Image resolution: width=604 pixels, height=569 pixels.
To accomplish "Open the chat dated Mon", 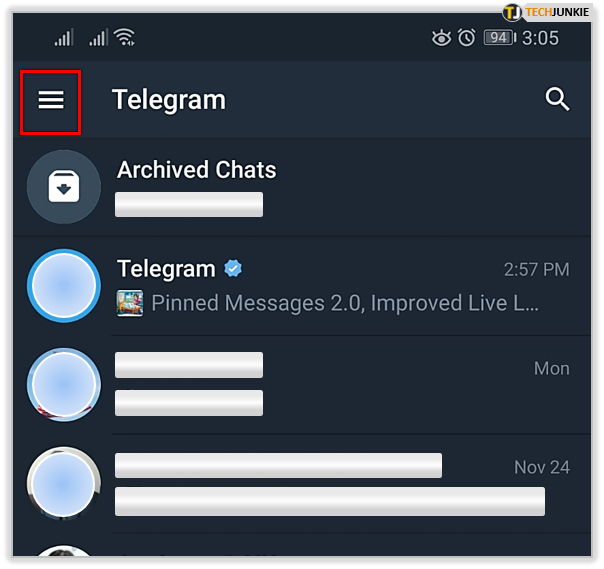I will (x=302, y=385).
